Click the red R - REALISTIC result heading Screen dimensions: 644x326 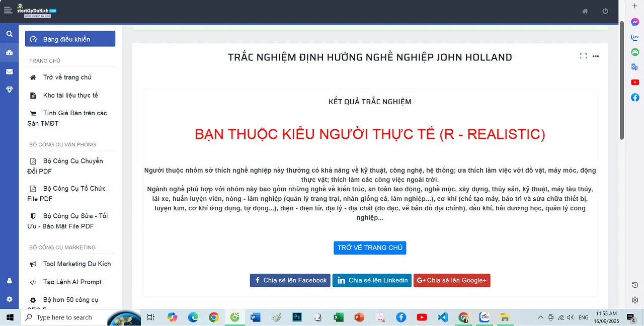click(x=370, y=134)
